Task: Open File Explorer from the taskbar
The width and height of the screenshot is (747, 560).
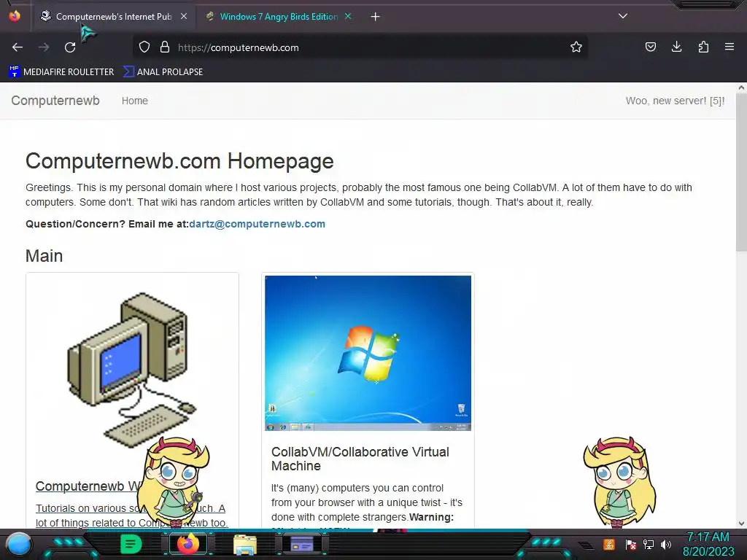Action: [245, 545]
